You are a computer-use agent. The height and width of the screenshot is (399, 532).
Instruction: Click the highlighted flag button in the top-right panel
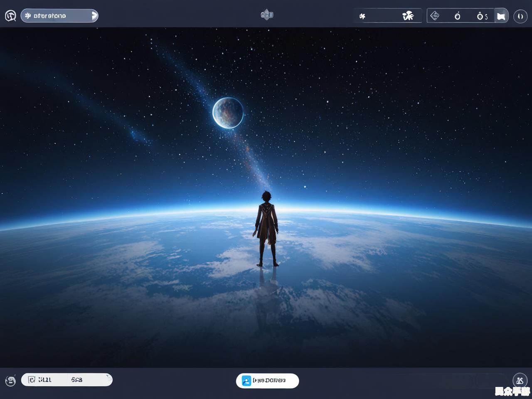point(501,16)
